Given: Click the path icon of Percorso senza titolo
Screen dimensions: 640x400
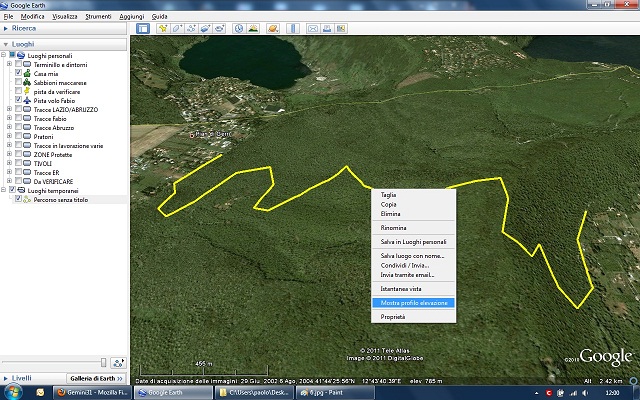Looking at the screenshot, I should click(27, 200).
